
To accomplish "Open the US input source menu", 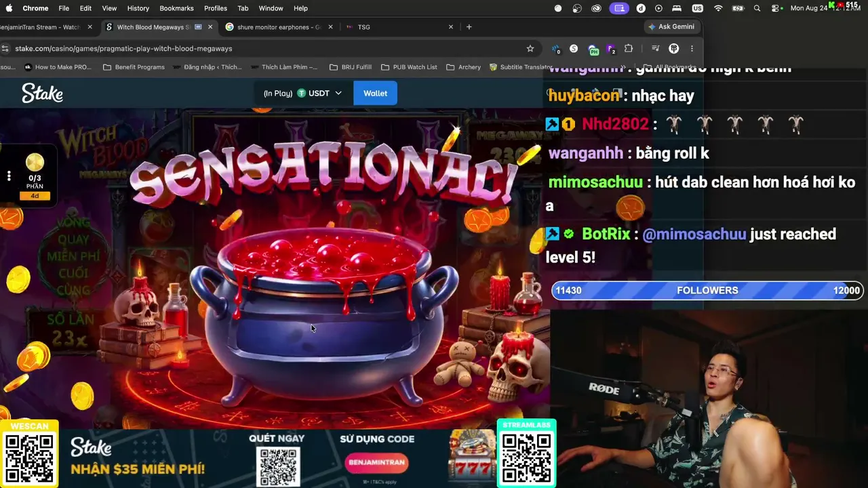I will coord(697,8).
